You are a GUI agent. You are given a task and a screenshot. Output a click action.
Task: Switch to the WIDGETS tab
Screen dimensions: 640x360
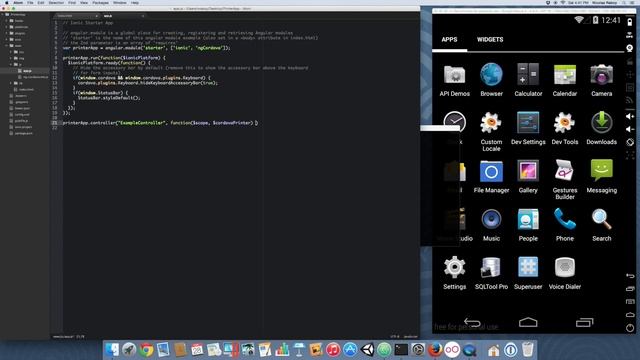tap(490, 40)
